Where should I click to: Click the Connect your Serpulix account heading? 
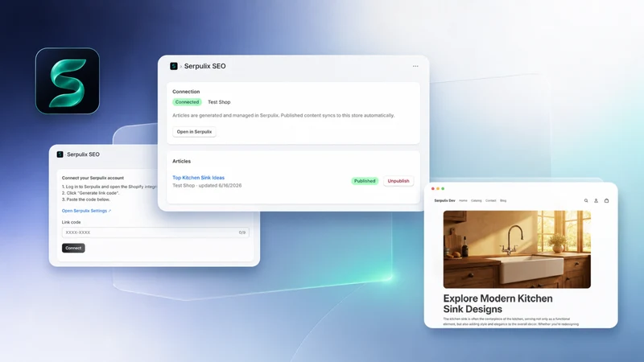[x=93, y=178]
